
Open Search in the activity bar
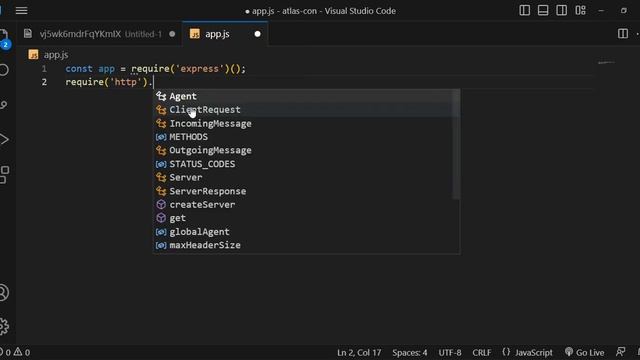[4, 70]
